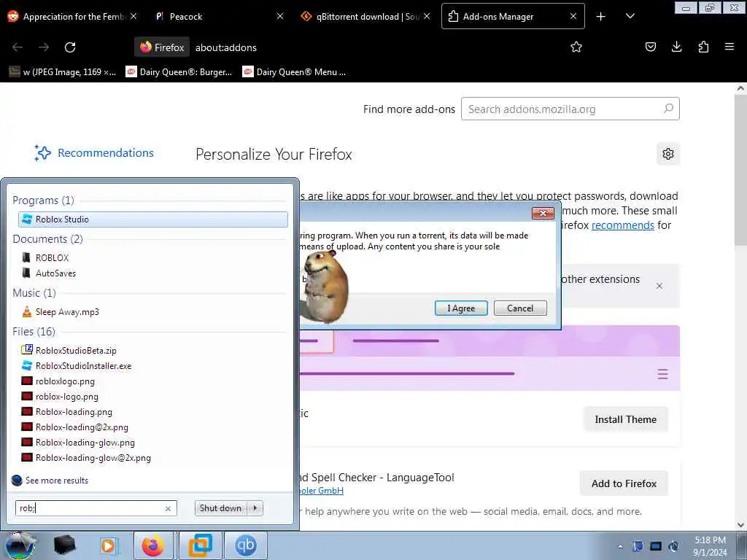Expand the Files (16) results heading
The image size is (747, 560).
tap(34, 332)
